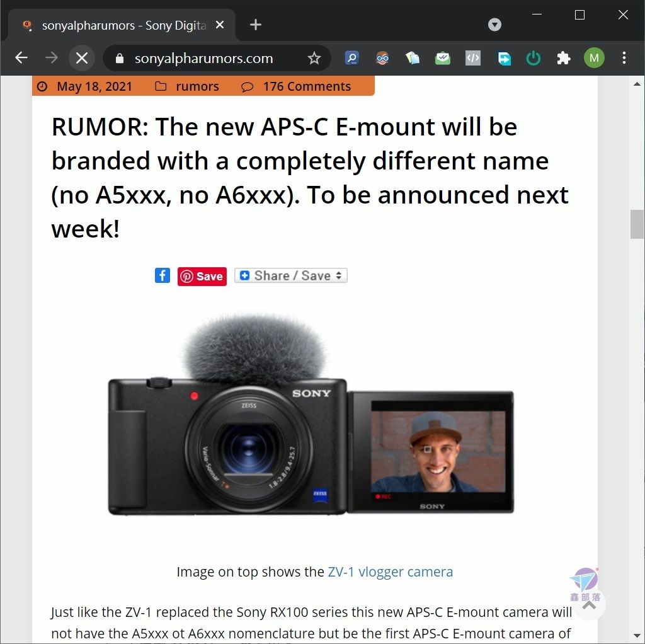645x644 pixels.
Task: Close the sonyalpharumors tab
Action: point(220,25)
